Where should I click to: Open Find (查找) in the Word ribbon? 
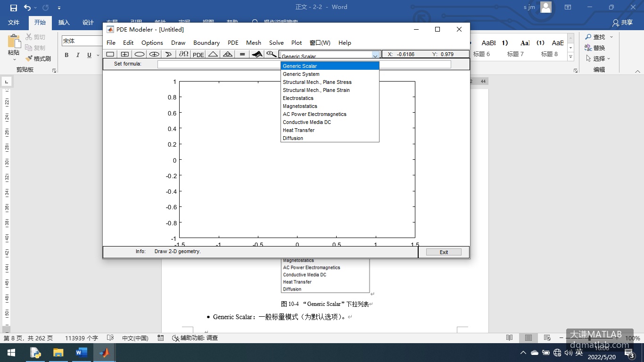point(595,37)
